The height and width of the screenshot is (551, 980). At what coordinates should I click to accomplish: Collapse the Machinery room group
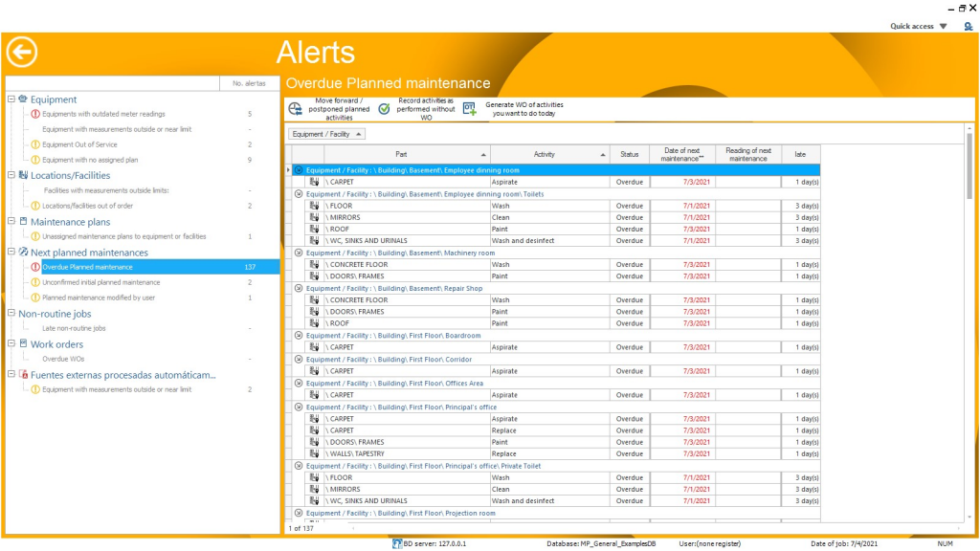click(x=299, y=253)
